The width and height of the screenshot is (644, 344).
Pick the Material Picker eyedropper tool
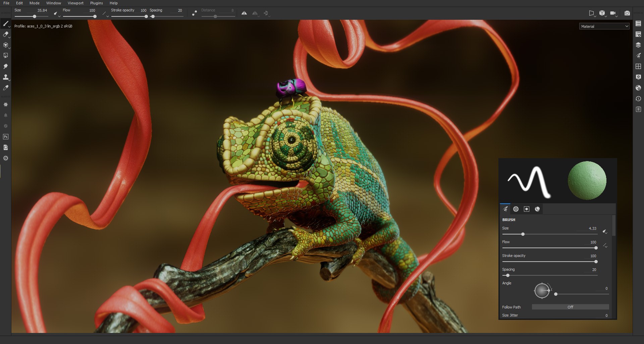tap(6, 88)
